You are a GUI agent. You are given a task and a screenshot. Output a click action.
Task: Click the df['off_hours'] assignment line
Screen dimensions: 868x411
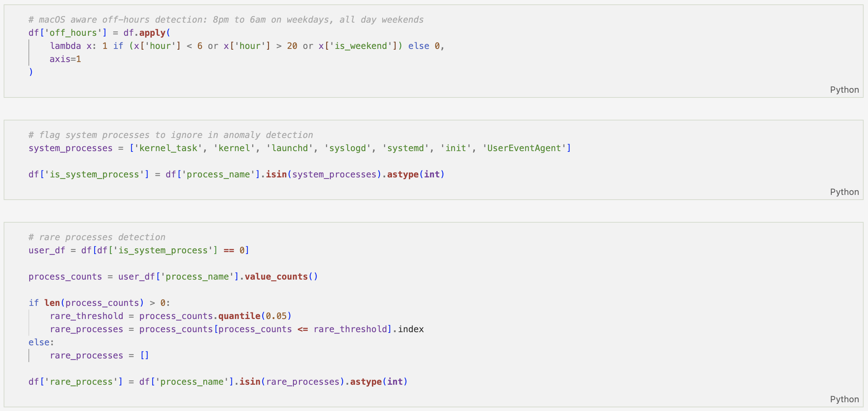click(99, 33)
